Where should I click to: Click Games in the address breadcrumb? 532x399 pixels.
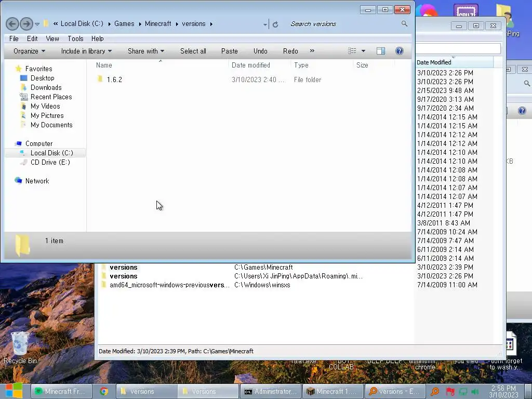click(x=124, y=24)
